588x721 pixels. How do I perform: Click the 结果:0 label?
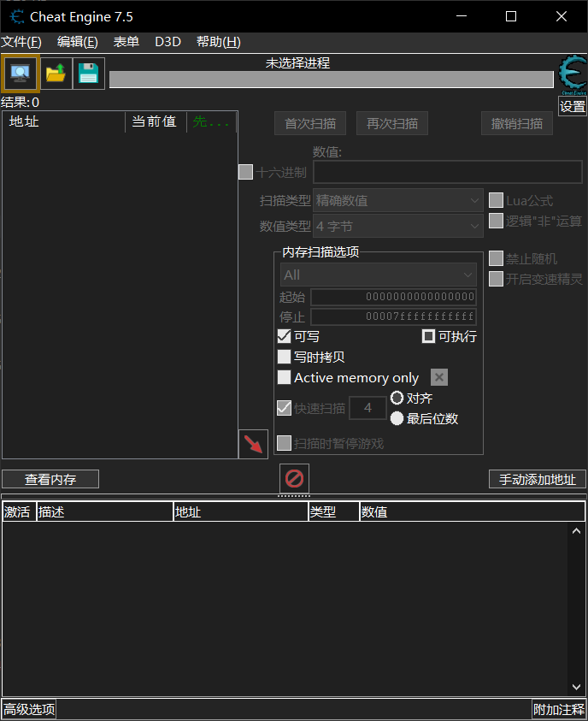(21, 102)
